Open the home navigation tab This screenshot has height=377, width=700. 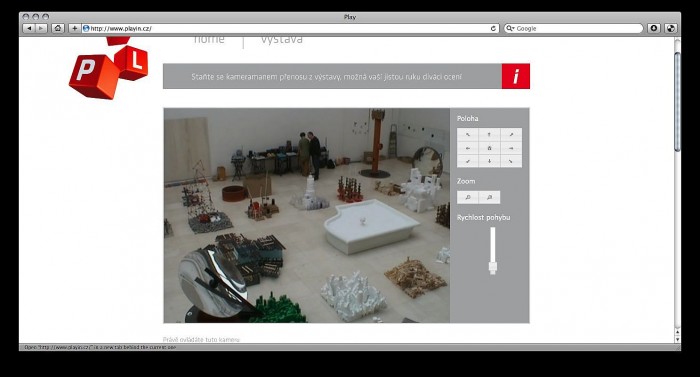click(209, 40)
